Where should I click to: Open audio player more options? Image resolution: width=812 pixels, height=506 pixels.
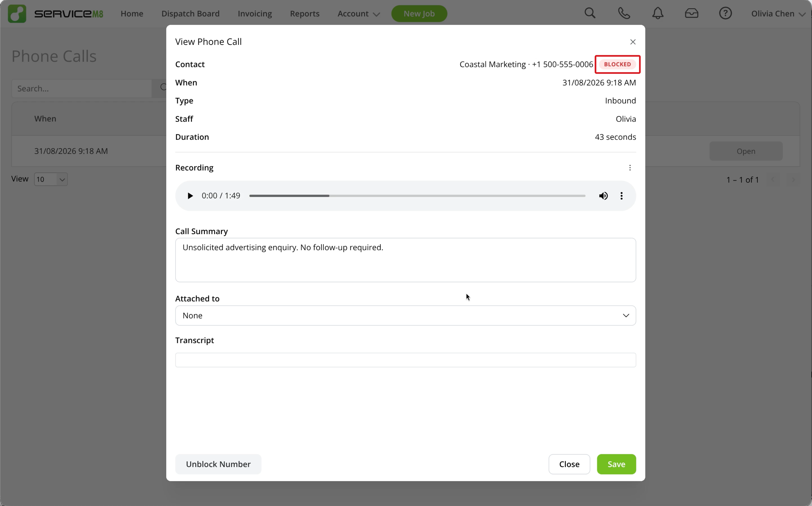622,196
